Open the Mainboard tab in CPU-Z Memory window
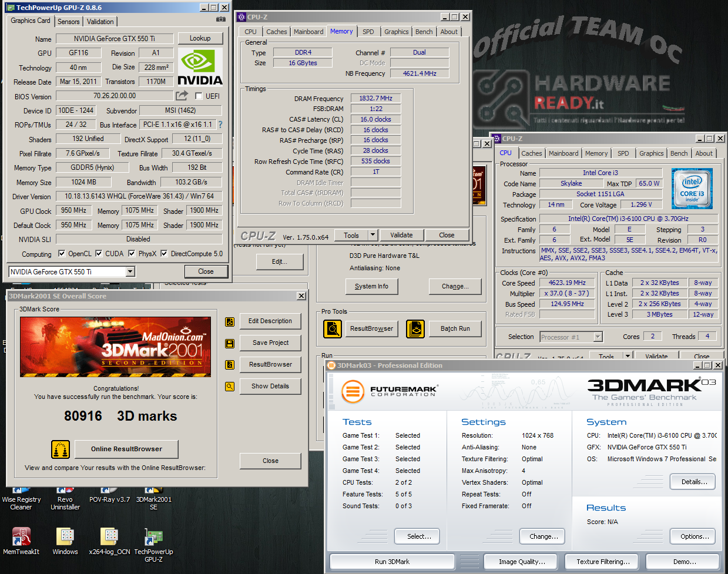The height and width of the screenshot is (574, 728). tap(308, 32)
